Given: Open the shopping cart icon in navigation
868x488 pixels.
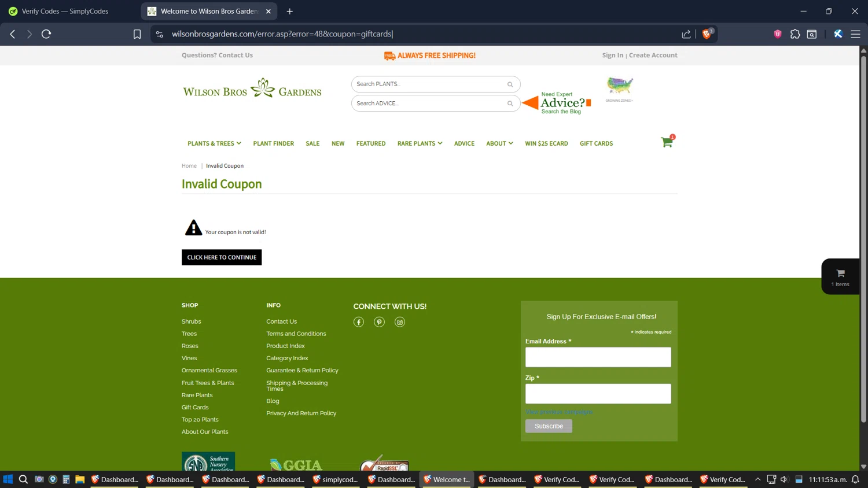Looking at the screenshot, I should [x=667, y=142].
